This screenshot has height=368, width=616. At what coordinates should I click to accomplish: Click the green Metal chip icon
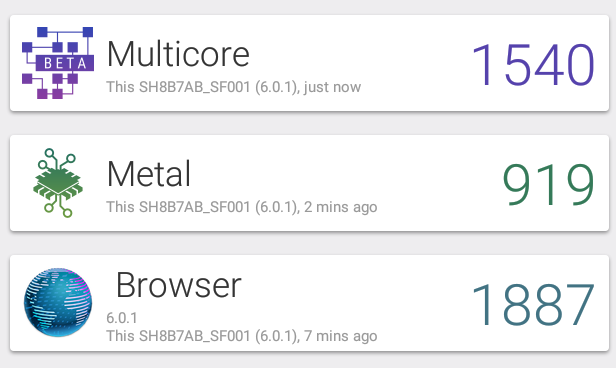point(58,183)
